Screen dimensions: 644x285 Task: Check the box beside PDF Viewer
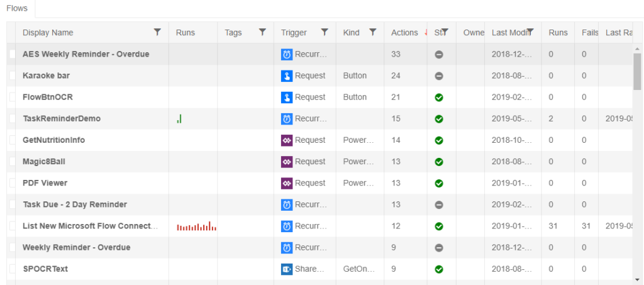(x=12, y=183)
